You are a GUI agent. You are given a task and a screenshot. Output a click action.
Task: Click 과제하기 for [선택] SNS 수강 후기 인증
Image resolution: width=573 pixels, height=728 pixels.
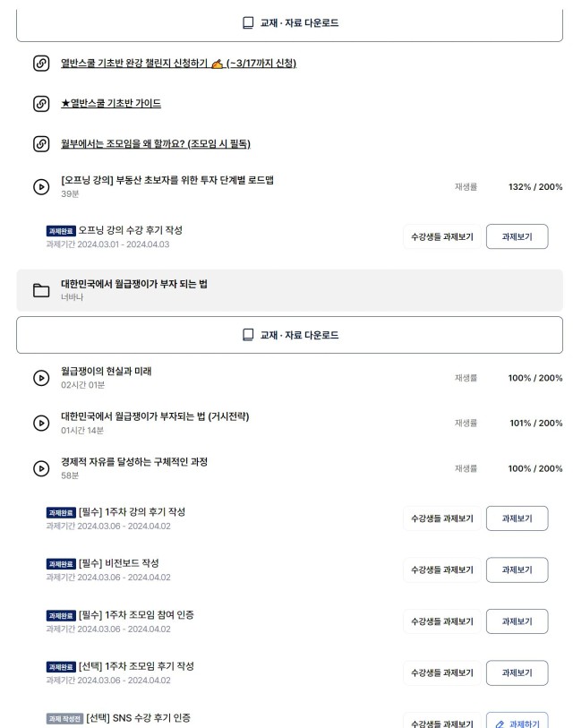point(517,722)
